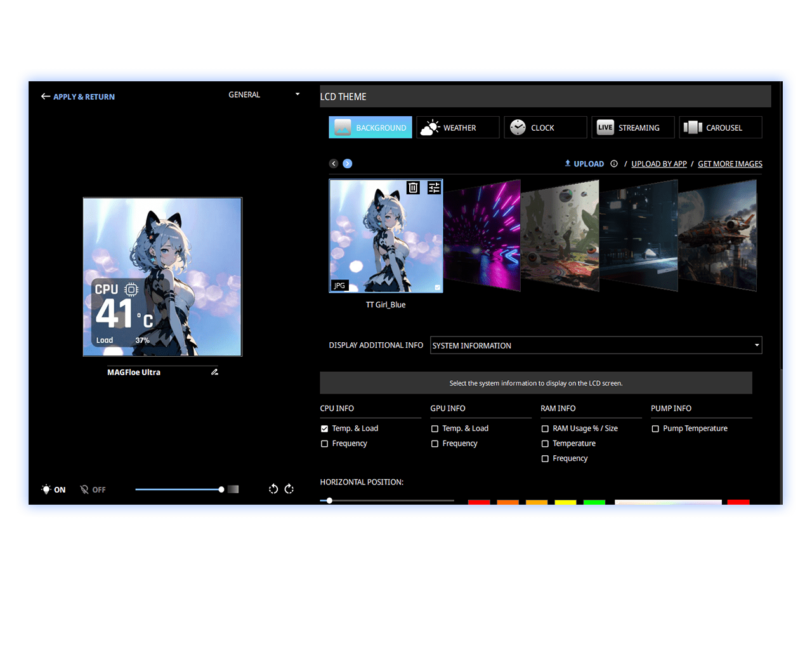Viewport: 812px width, 645px height.
Task: Go to previous page of background images
Action: (334, 164)
